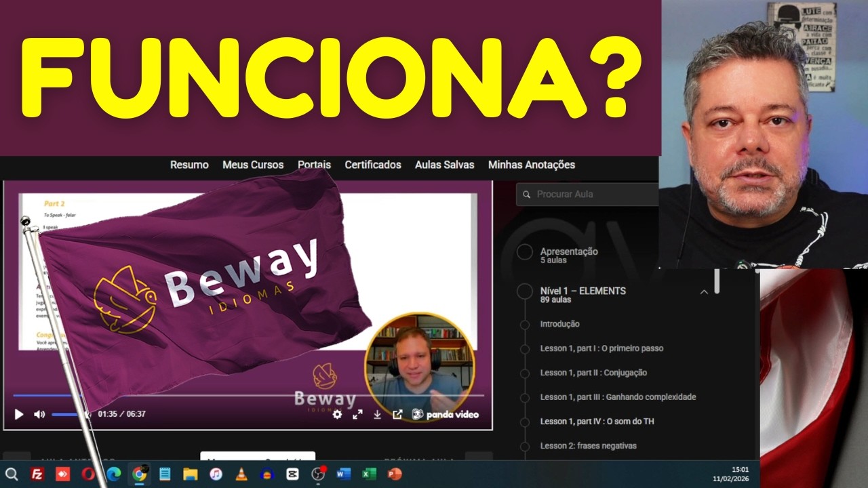The width and height of the screenshot is (868, 488).
Task: Click the instructor webcam circle in the video
Action: point(420,367)
